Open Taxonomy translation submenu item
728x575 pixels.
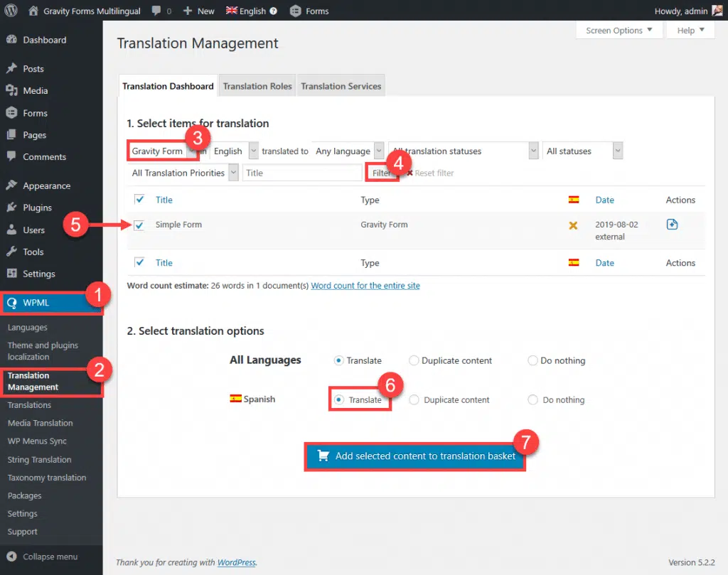click(x=47, y=478)
